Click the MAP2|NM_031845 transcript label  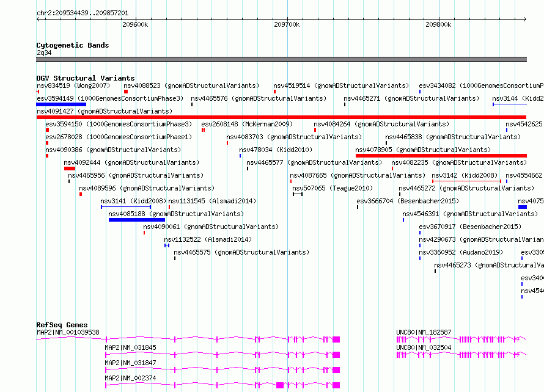(130, 347)
